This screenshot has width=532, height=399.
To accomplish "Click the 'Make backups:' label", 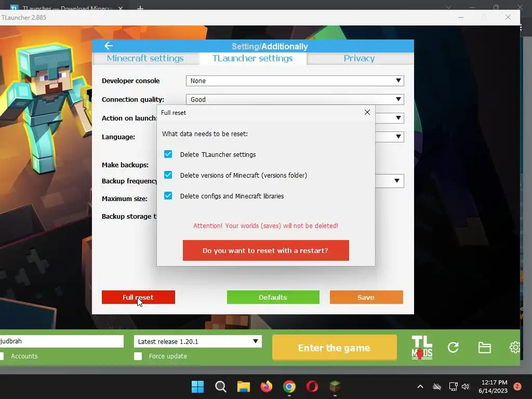I will pos(125,165).
